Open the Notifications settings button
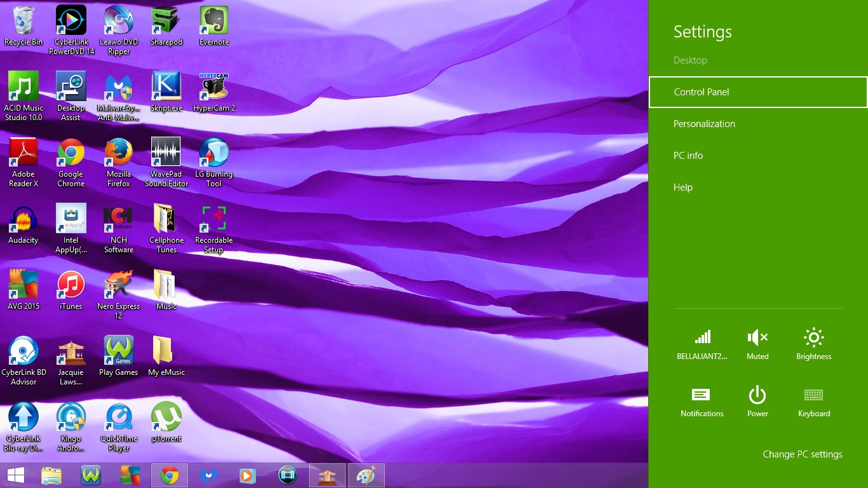Image resolution: width=868 pixels, height=488 pixels. click(702, 402)
